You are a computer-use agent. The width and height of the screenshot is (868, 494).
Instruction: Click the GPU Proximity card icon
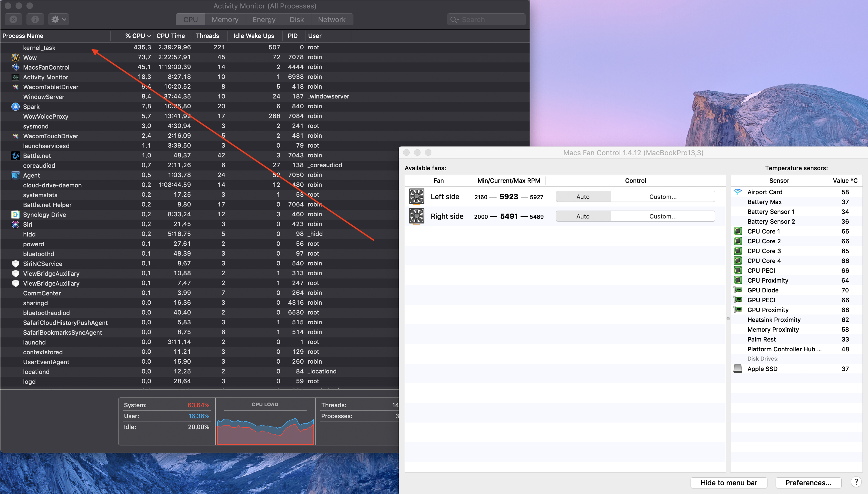click(738, 310)
